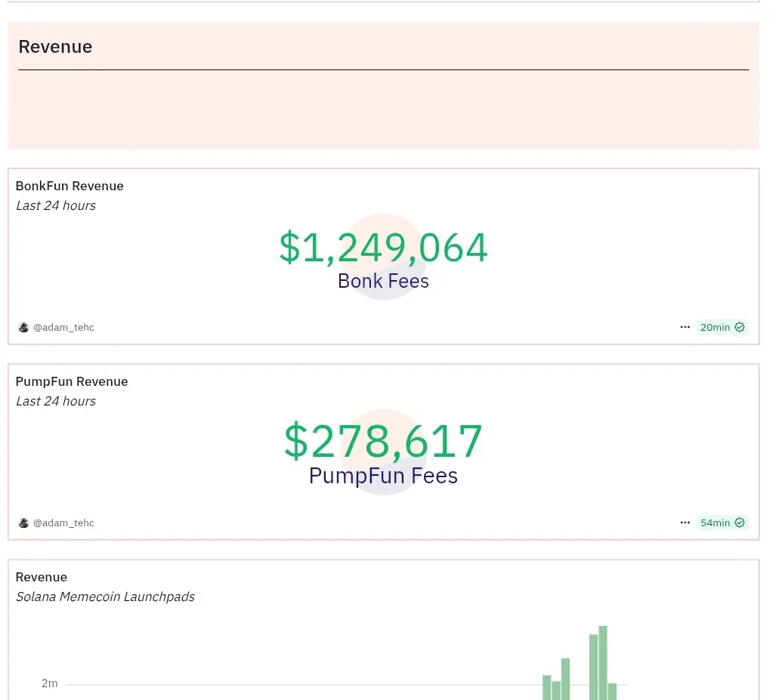776x700 pixels.
Task: Open @adam_tehc profile under PumpFun Revenue
Action: click(63, 523)
